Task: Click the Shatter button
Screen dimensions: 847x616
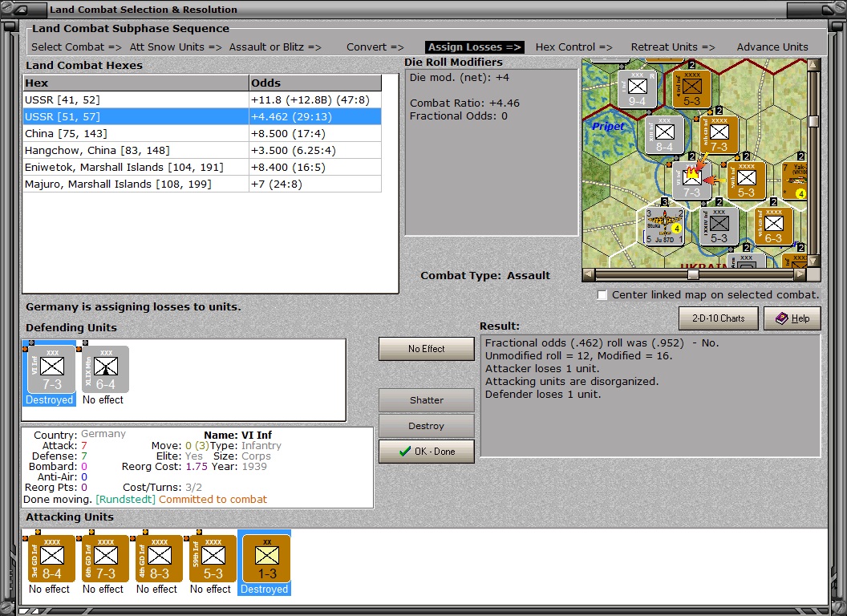Action: click(x=426, y=400)
